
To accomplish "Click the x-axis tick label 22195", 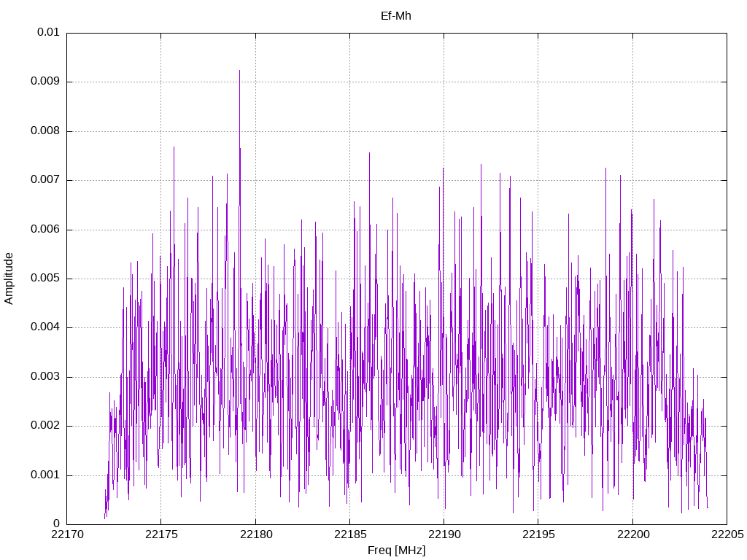I will [539, 534].
